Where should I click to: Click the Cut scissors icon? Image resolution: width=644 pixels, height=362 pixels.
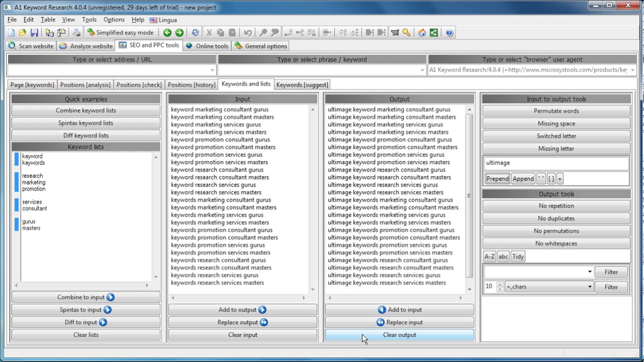point(209,33)
